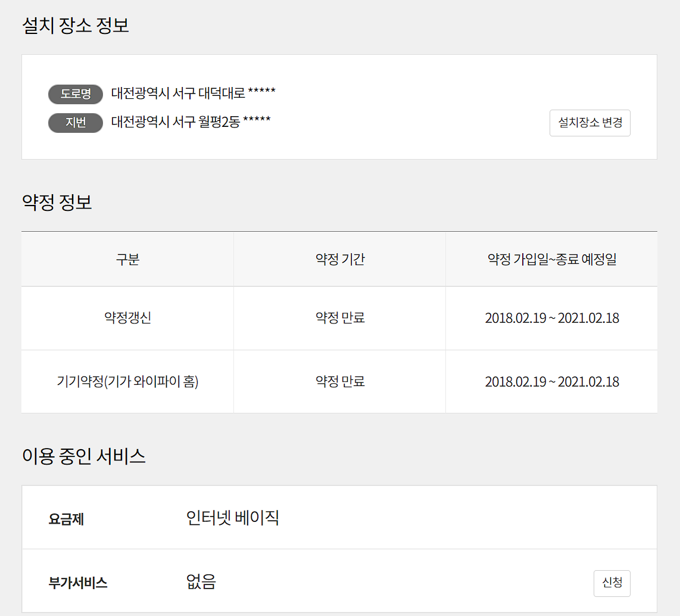Click the 이용 중인 서비스 heading
This screenshot has width=680, height=616.
(x=84, y=456)
